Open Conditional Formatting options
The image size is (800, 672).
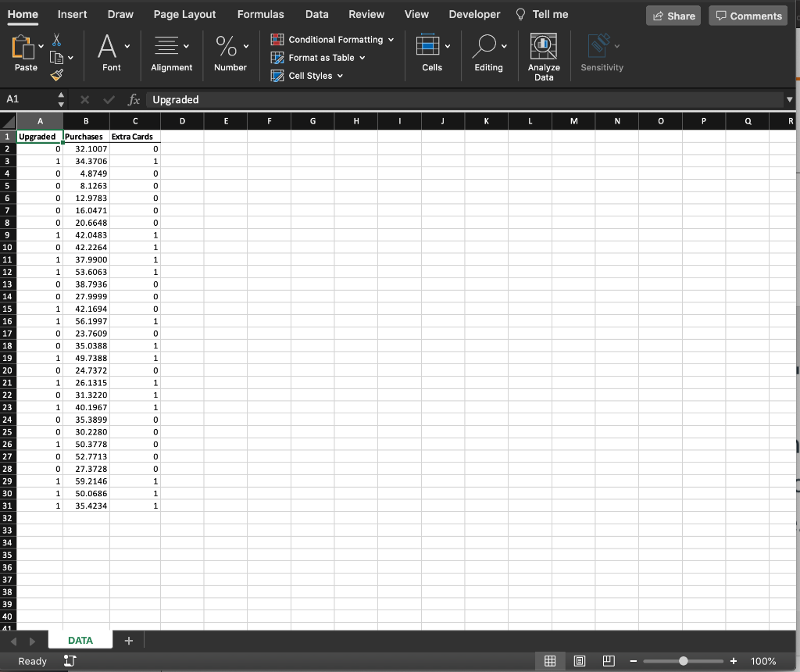(331, 39)
